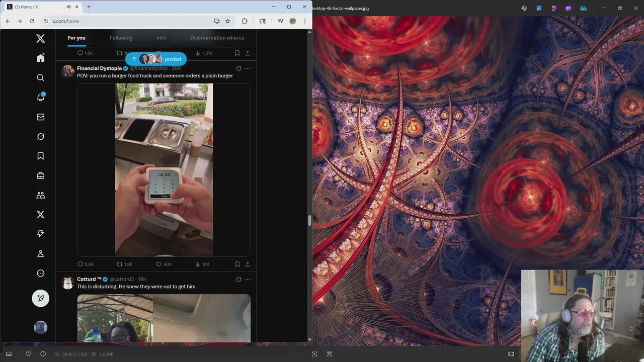Image resolution: width=644 pixels, height=362 pixels.
Task: Open Notifications bell in X sidebar
Action: [x=41, y=98]
